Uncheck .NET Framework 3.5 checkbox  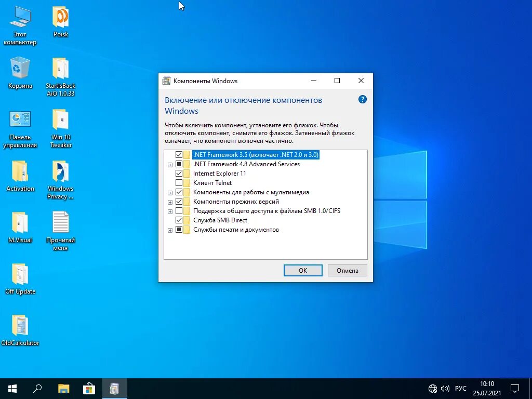point(179,155)
